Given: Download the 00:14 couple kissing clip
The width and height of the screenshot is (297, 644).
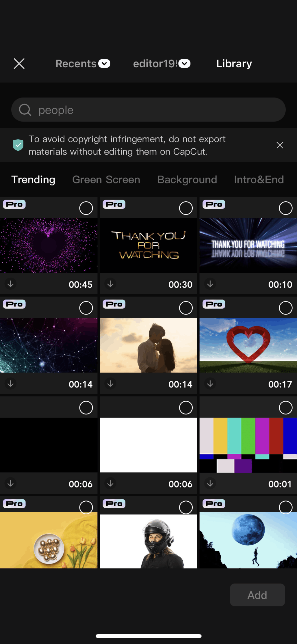Looking at the screenshot, I should [x=110, y=384].
